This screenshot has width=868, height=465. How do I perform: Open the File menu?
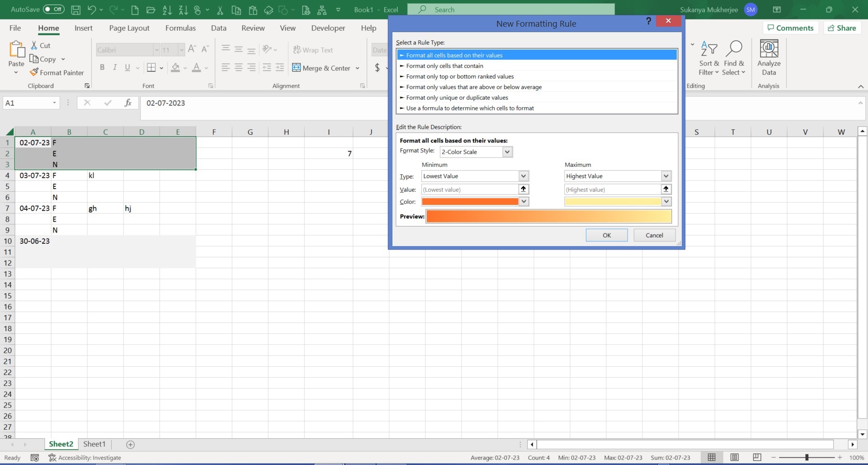pyautogui.click(x=15, y=28)
